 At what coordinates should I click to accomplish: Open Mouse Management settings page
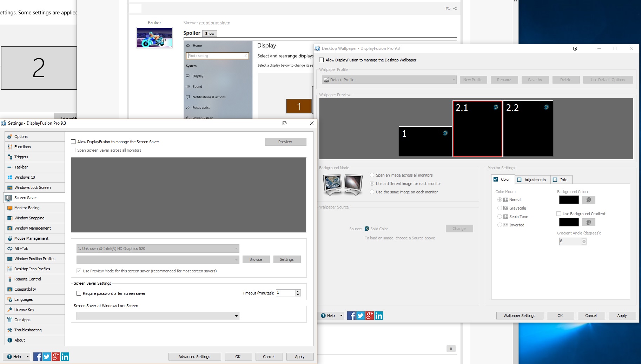point(35,238)
